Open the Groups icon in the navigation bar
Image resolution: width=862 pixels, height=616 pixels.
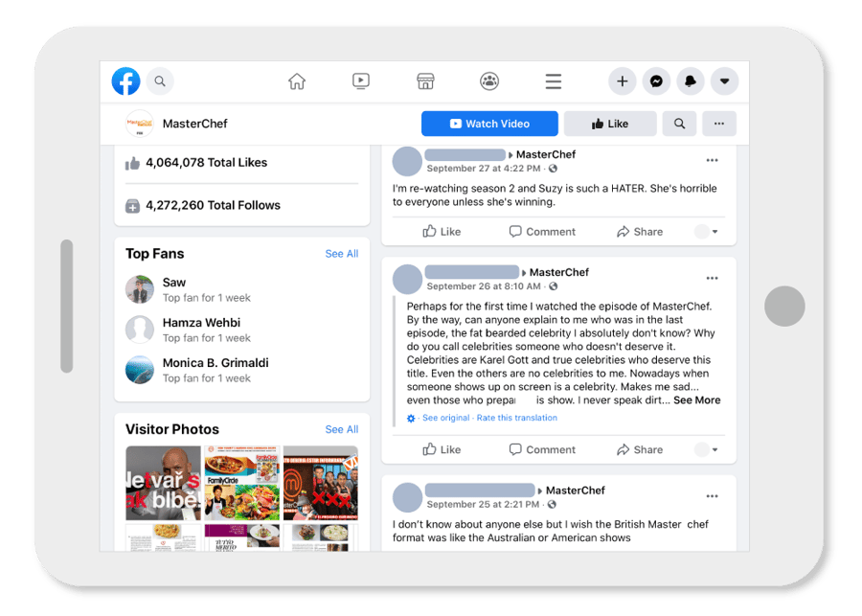[488, 81]
